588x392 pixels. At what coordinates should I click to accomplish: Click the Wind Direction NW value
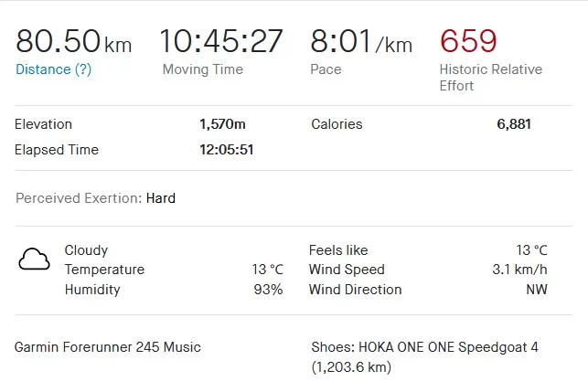point(536,290)
